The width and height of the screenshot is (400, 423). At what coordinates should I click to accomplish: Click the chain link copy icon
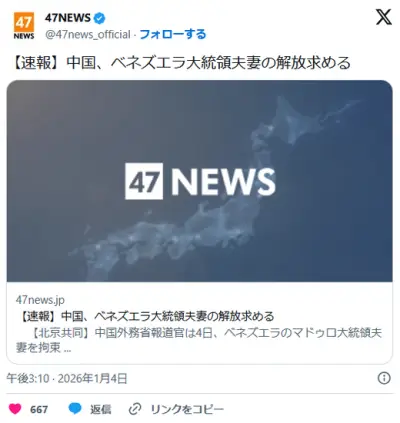coord(135,409)
